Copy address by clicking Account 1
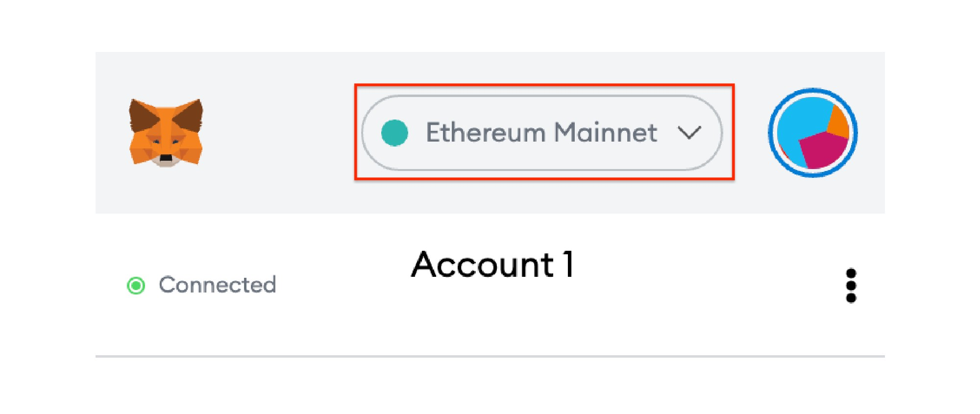This screenshot has width=980, height=414. pyautogui.click(x=492, y=265)
